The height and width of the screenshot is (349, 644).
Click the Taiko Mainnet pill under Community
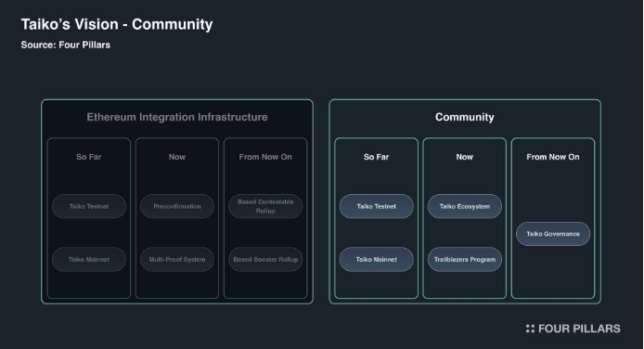pos(376,259)
